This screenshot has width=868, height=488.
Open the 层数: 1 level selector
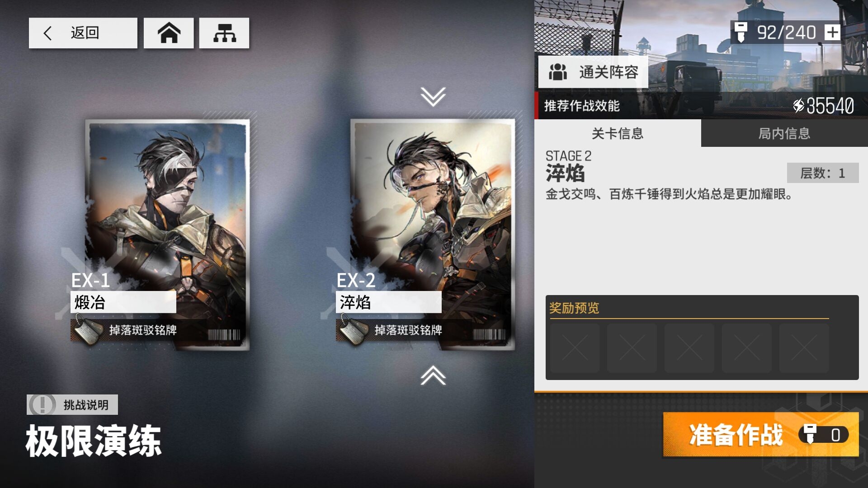click(x=823, y=173)
